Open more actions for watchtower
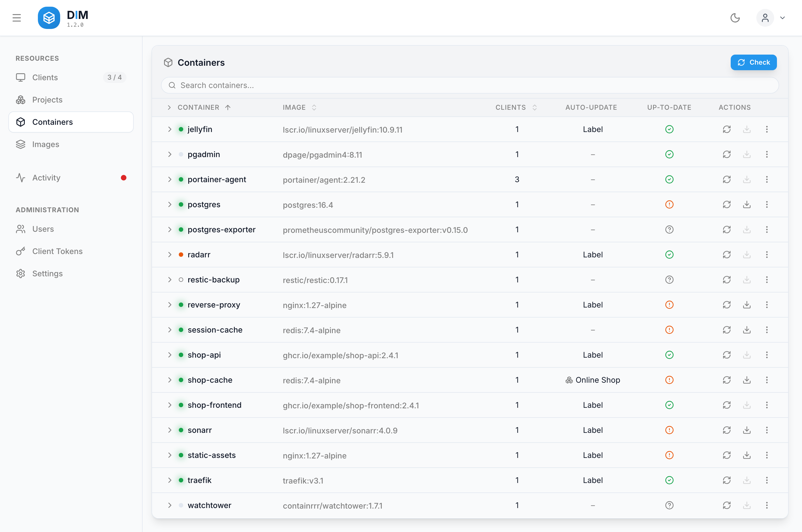This screenshot has width=802, height=532. pos(767,505)
